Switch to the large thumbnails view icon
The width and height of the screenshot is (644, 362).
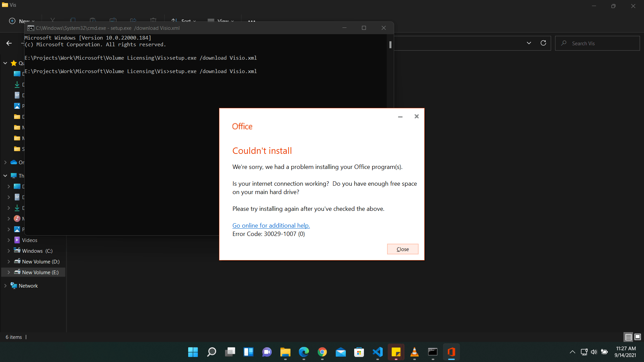coord(638,337)
